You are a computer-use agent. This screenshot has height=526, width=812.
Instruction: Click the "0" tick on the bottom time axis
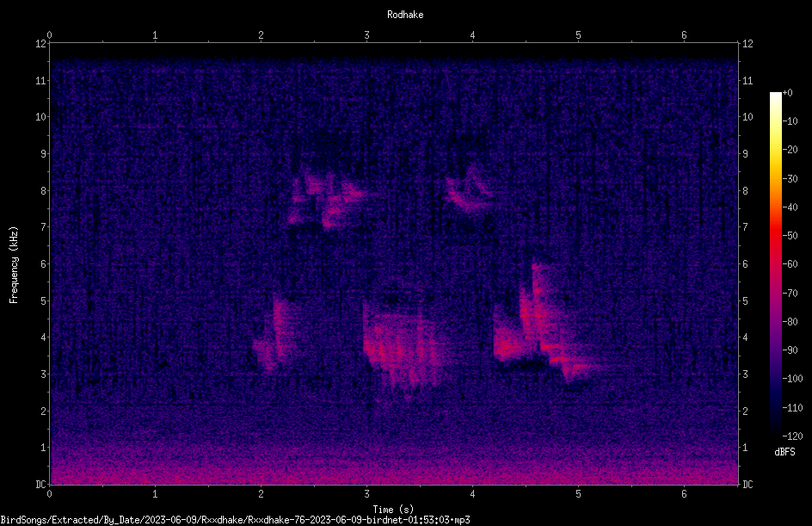coord(49,494)
